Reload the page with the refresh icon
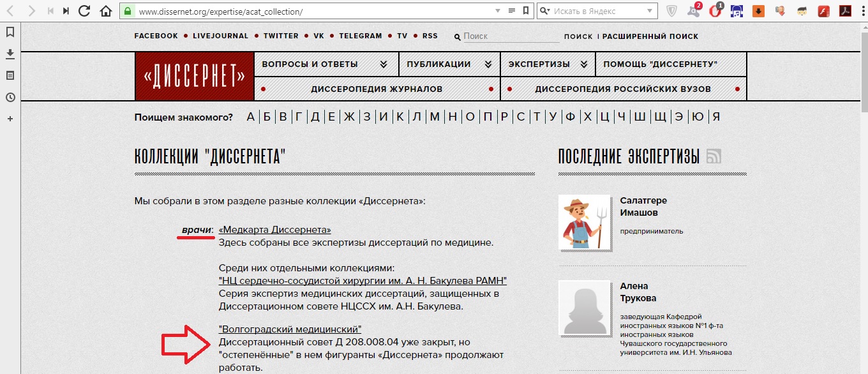 84,11
